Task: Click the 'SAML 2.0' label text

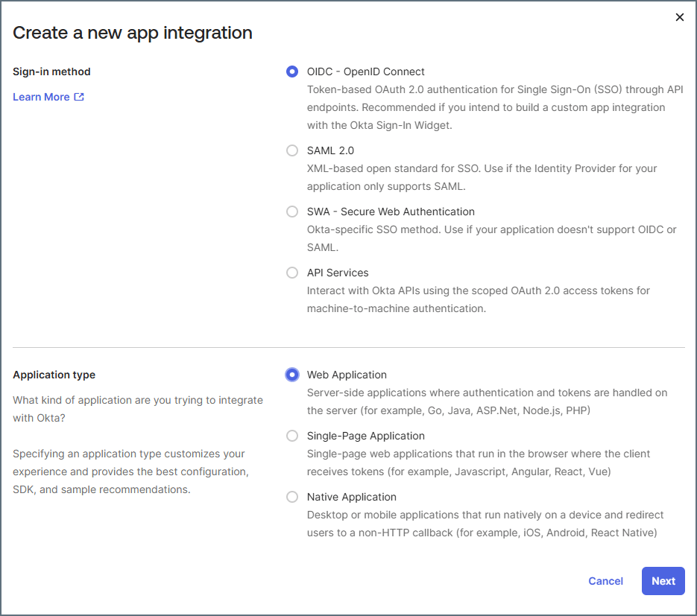Action: coord(330,150)
